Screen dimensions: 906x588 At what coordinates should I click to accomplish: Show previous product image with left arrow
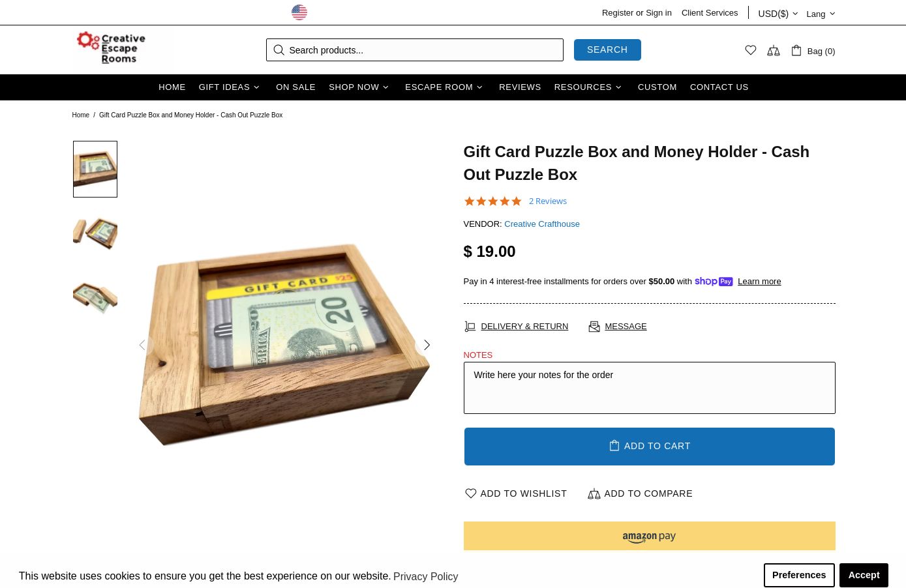coord(142,345)
